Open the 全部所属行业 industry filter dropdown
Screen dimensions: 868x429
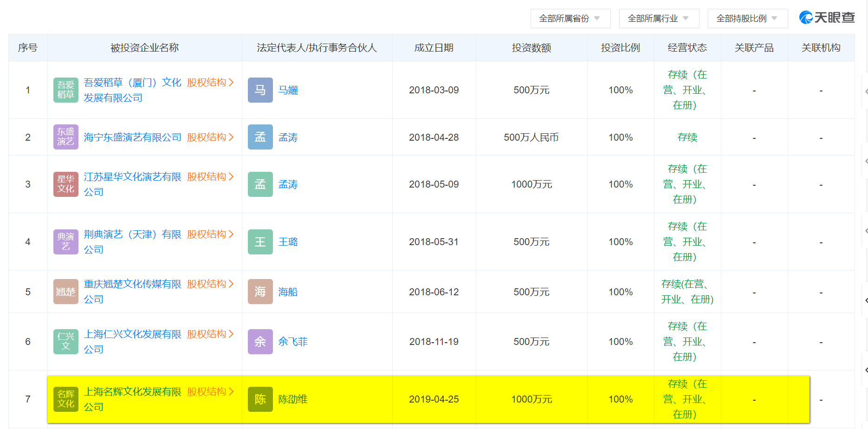click(659, 19)
